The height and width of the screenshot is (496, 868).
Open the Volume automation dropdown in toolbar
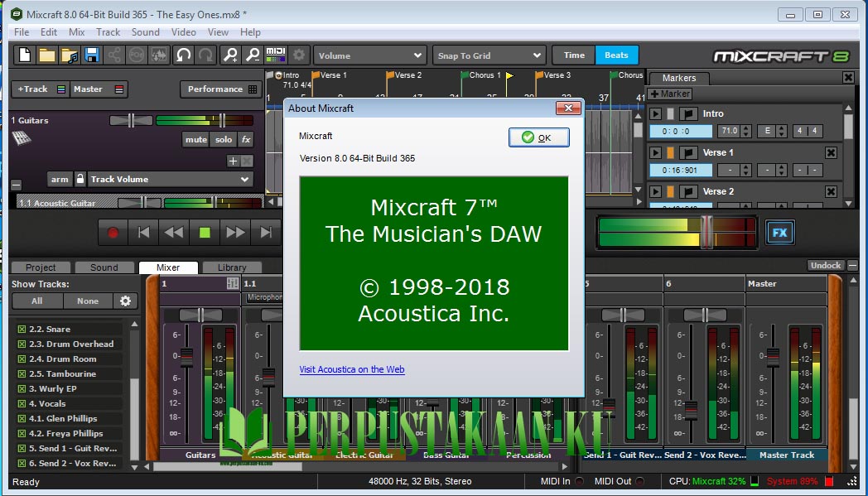point(369,55)
